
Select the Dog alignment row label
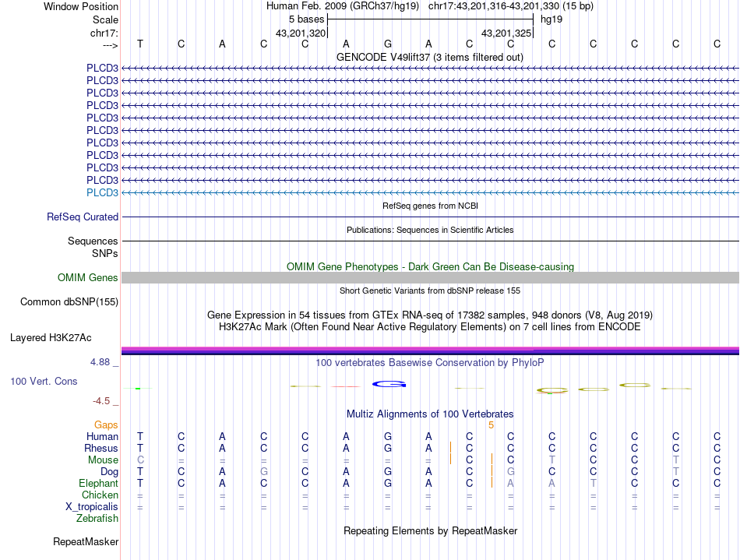coord(109,472)
